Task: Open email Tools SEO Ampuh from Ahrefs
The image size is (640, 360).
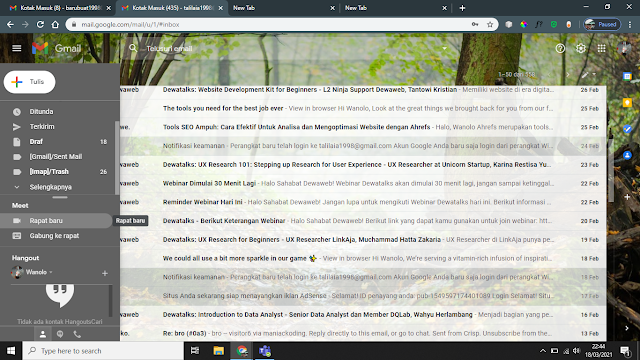Action: [363, 127]
